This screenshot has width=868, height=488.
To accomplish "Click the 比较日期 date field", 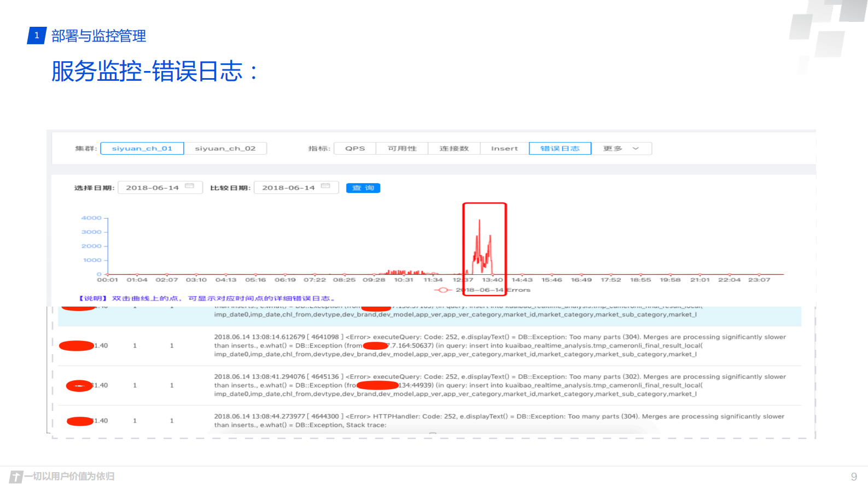I will point(296,187).
